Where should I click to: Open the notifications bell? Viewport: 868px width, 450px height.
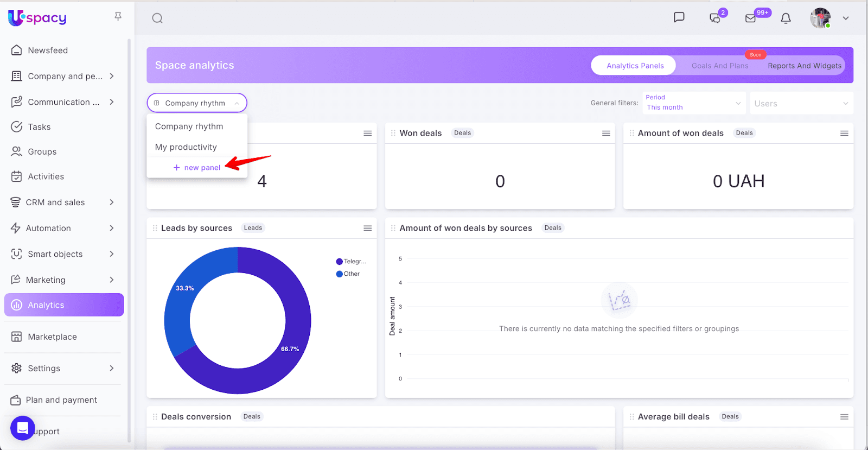tap(786, 18)
